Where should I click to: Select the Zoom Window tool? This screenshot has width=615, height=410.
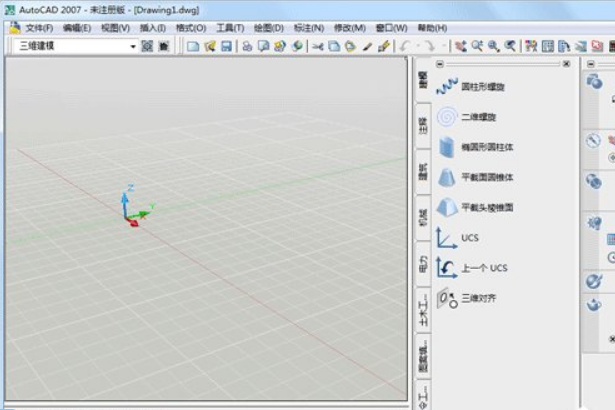tap(493, 46)
